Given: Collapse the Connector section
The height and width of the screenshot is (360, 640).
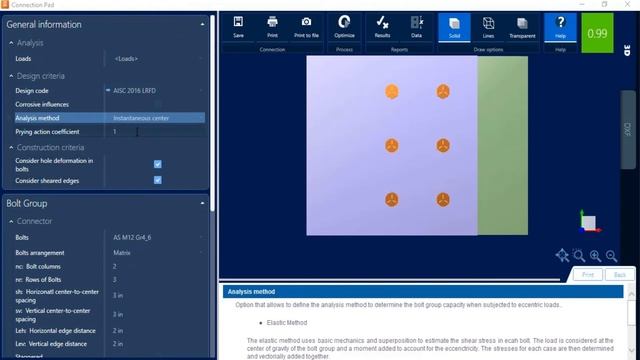Looking at the screenshot, I should coord(11,221).
